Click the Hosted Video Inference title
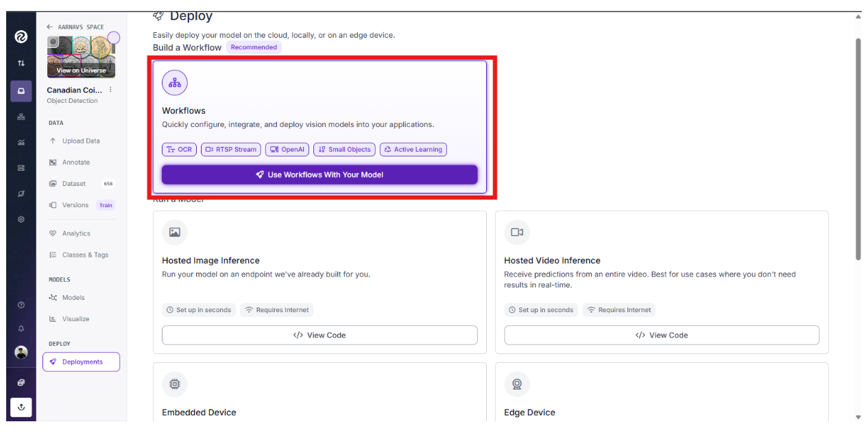The height and width of the screenshot is (435, 868). (552, 261)
